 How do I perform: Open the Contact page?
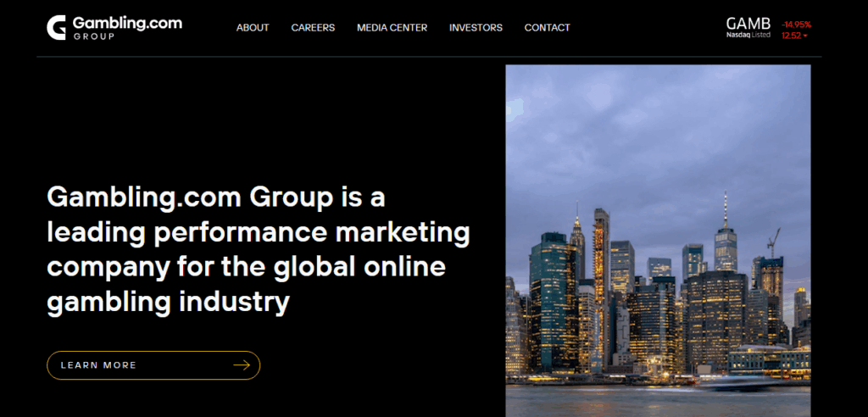pyautogui.click(x=547, y=28)
